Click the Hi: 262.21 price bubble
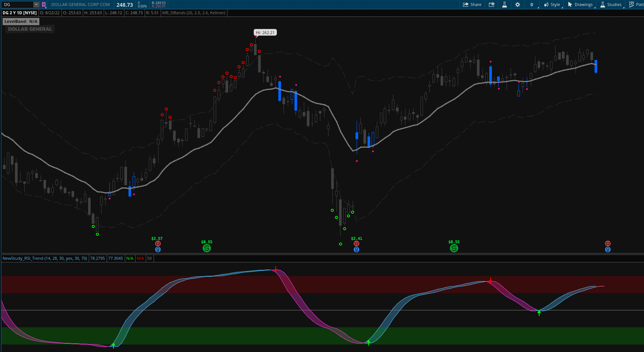Image resolution: width=644 pixels, height=352 pixels. click(x=265, y=33)
